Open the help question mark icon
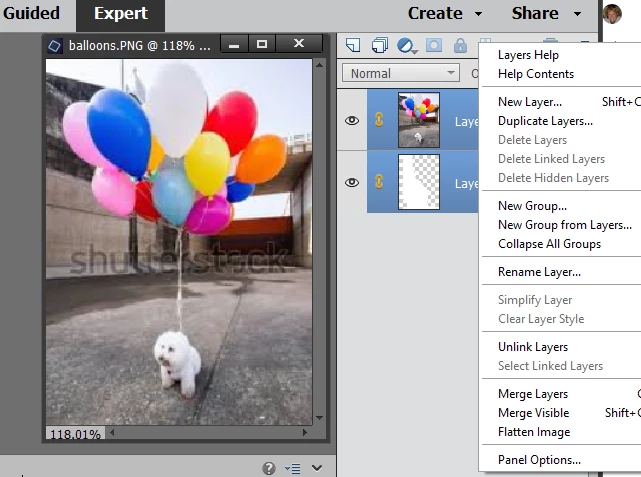 269,468
